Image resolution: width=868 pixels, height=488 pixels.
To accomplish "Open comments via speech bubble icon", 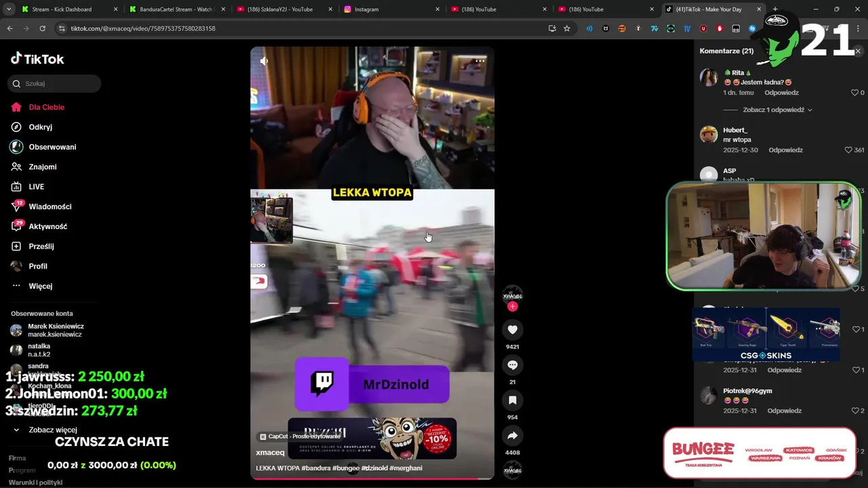I will tap(513, 365).
